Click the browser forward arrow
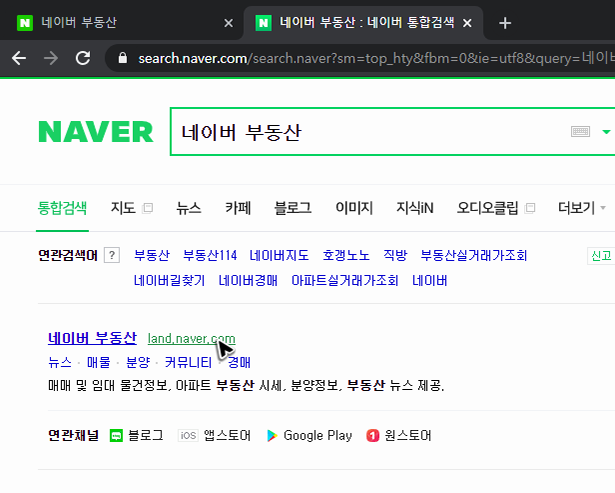615x493 pixels. pos(51,58)
